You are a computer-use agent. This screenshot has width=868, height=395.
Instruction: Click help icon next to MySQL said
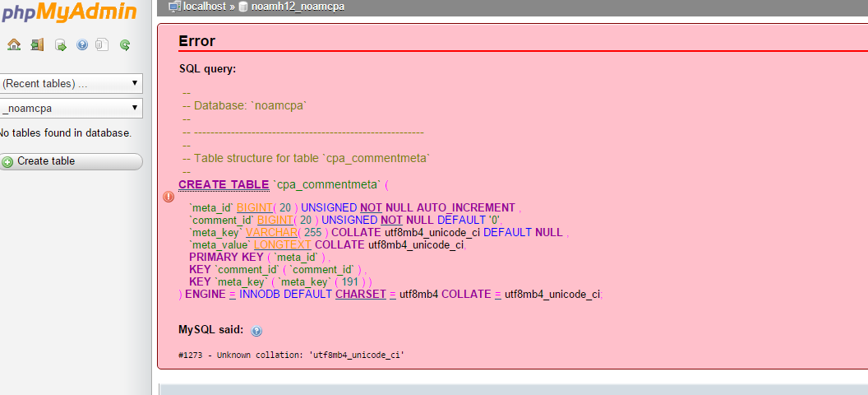coord(256,331)
